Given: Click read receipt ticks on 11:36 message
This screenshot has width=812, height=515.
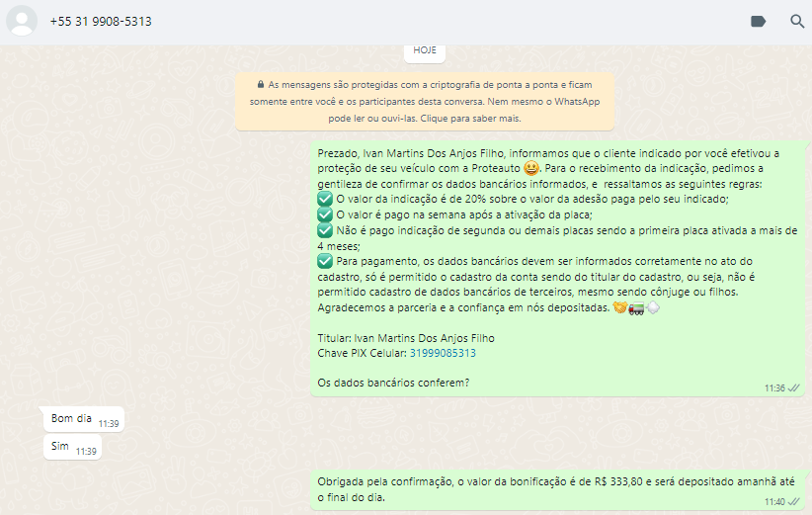Looking at the screenshot, I should pos(793,388).
